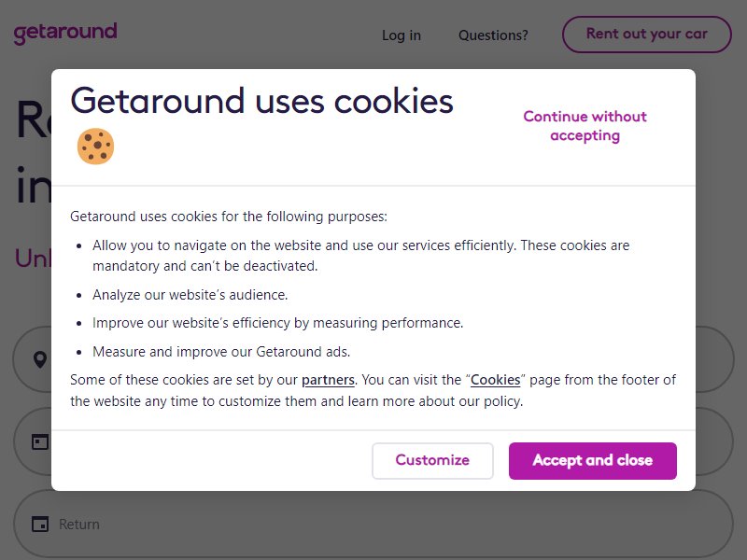Click the getaround logo

click(65, 34)
